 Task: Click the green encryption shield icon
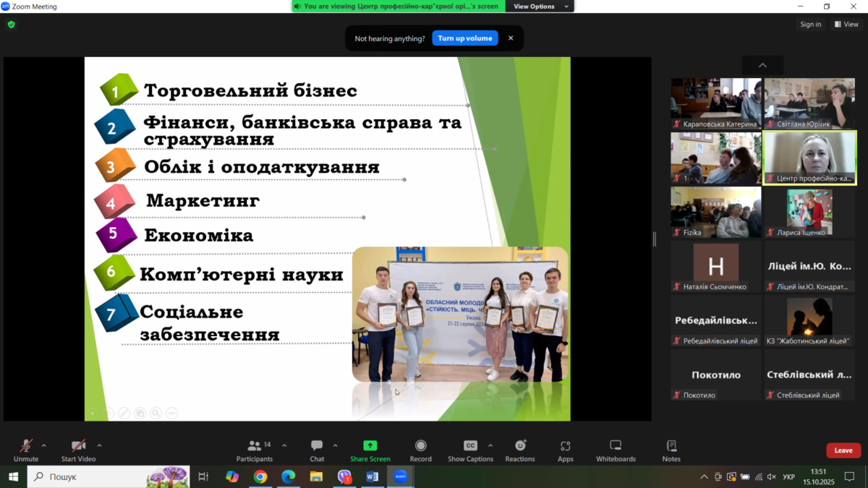click(x=11, y=25)
